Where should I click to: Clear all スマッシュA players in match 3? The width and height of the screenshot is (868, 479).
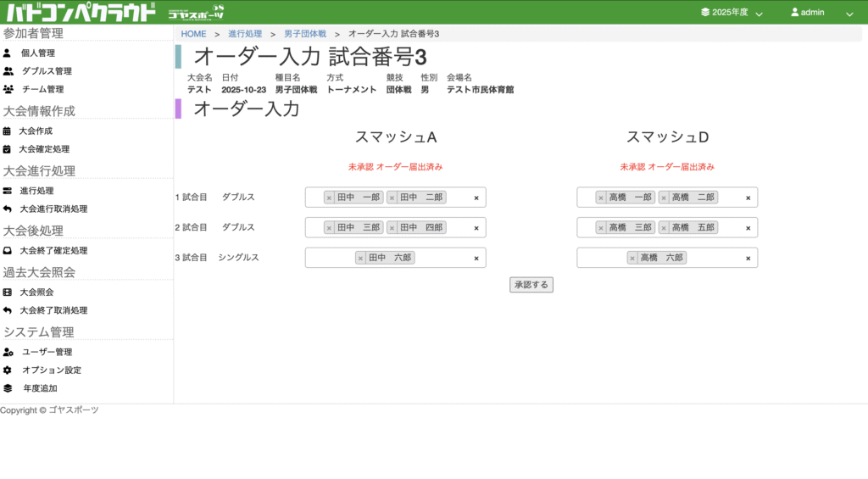pos(476,259)
